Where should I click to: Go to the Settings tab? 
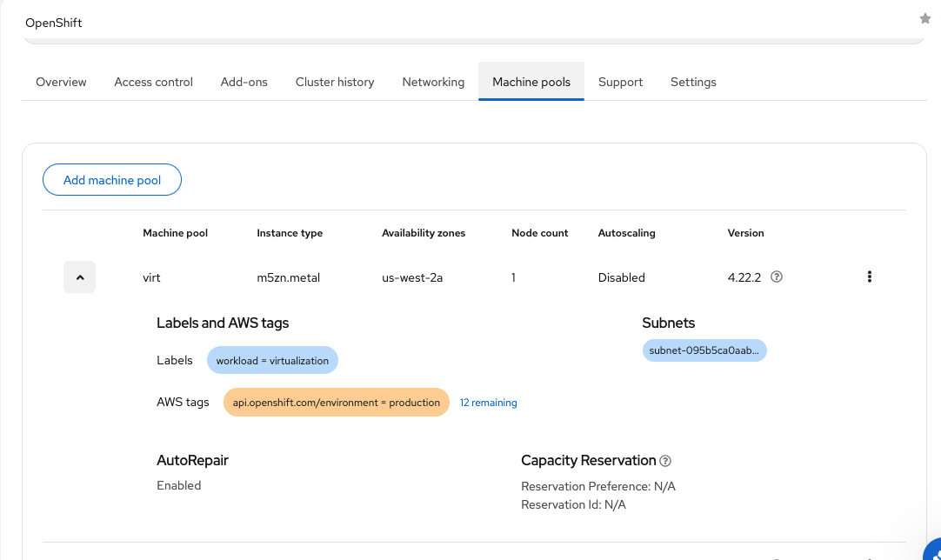click(x=693, y=82)
